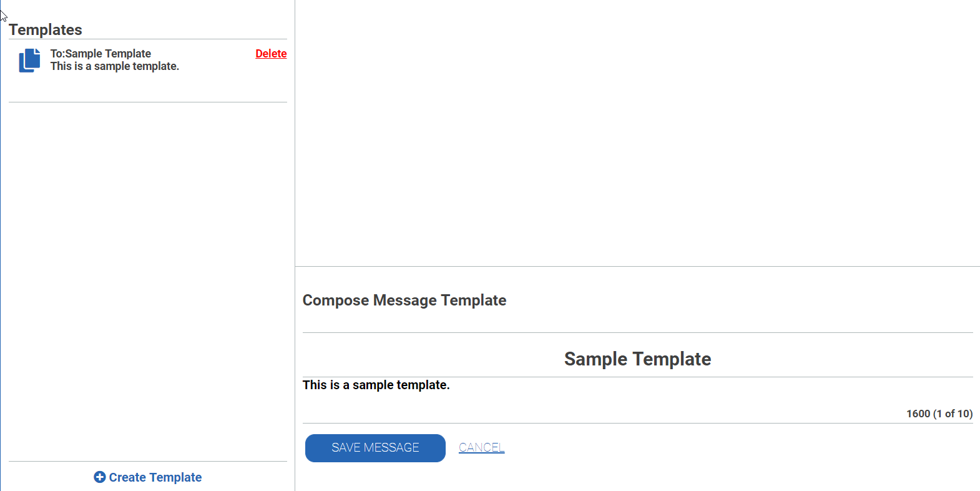Click empty space in the Templates list panel
This screenshot has width=980, height=491.
[x=147, y=281]
